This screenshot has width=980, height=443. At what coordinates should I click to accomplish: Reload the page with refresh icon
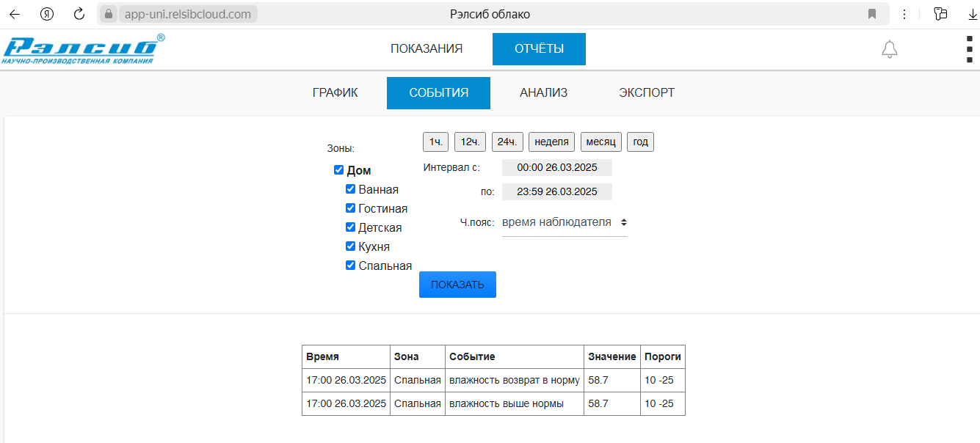click(79, 14)
